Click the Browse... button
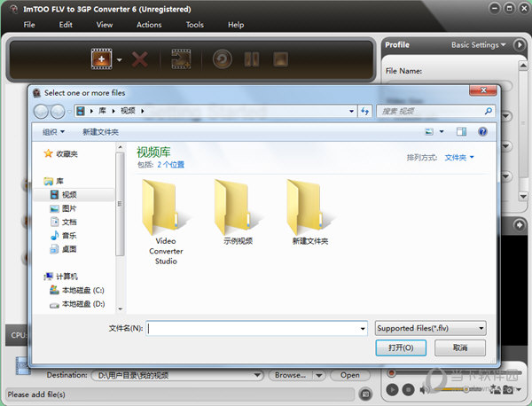This screenshot has height=406, width=532. coord(290,375)
